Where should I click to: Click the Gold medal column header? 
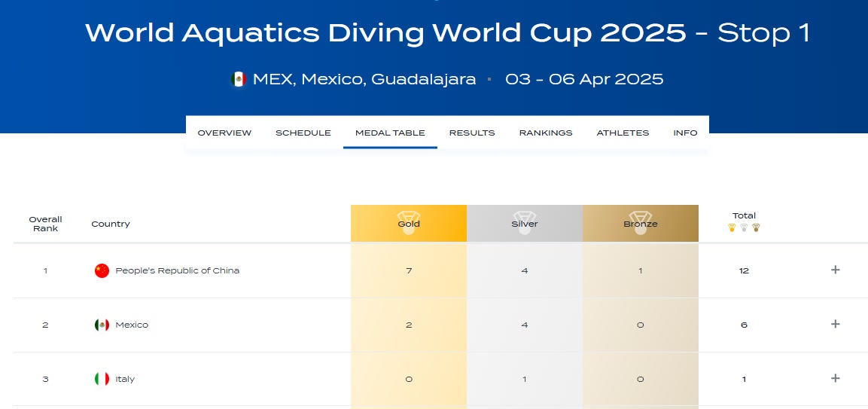(x=409, y=224)
